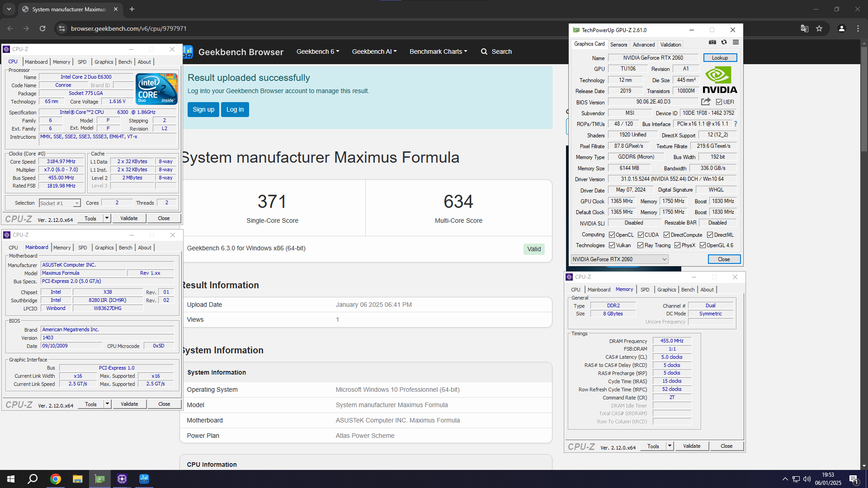Viewport: 868px width, 488px height.
Task: Expand Tools dropdown arrow in Memory CPU-Z window
Action: click(670, 446)
